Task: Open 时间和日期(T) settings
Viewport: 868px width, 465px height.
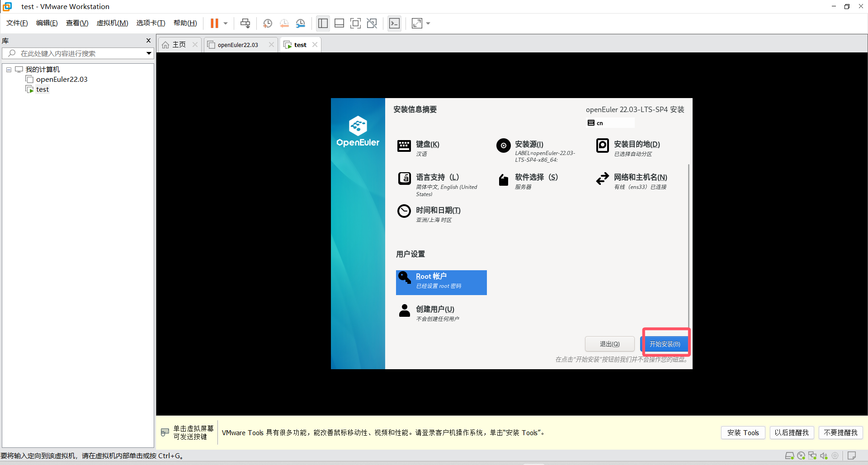Action: coord(429,214)
